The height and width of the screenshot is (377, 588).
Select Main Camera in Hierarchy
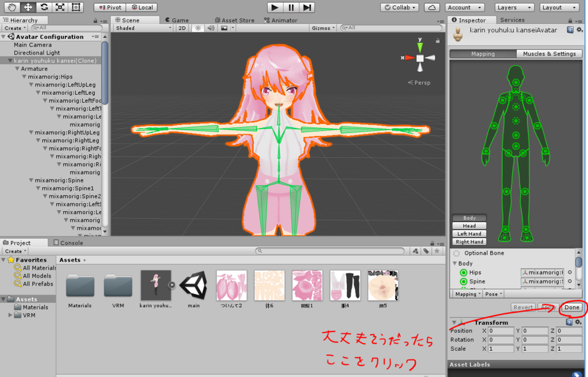point(33,45)
